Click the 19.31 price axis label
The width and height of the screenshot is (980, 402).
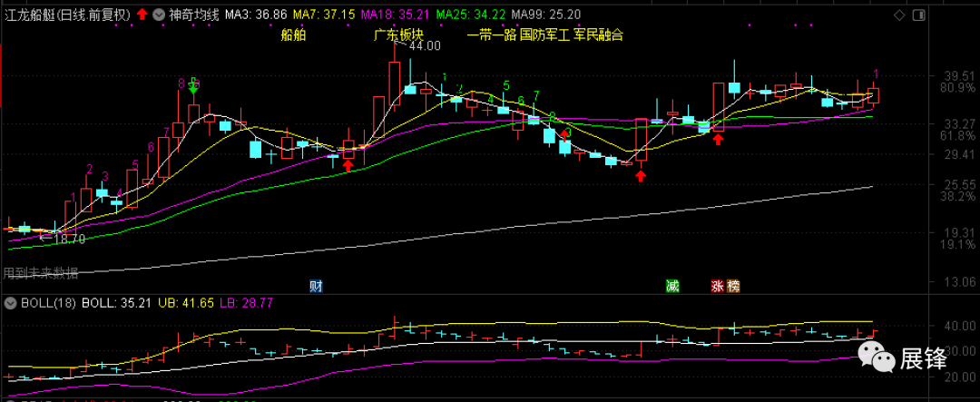[x=960, y=232]
